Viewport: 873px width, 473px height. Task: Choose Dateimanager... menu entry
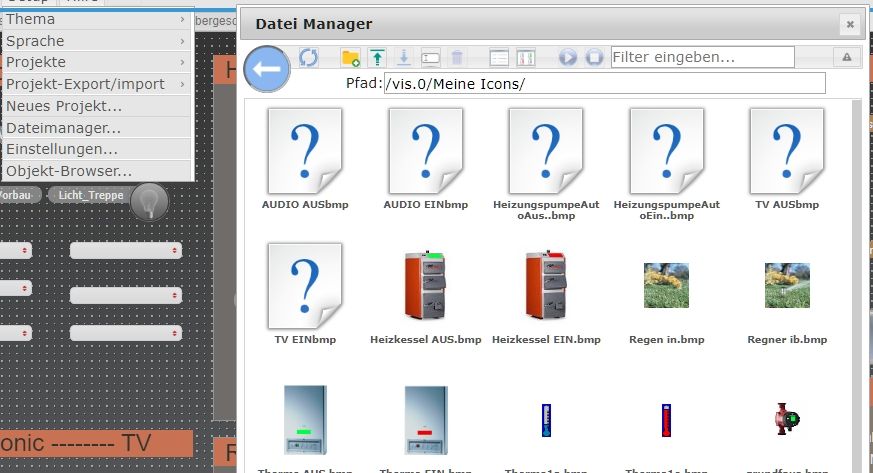(x=96, y=128)
